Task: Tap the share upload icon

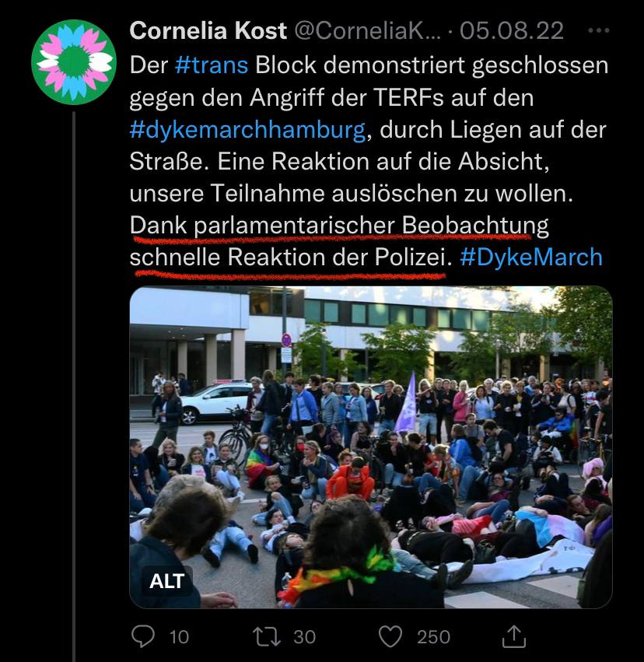Action: click(513, 636)
